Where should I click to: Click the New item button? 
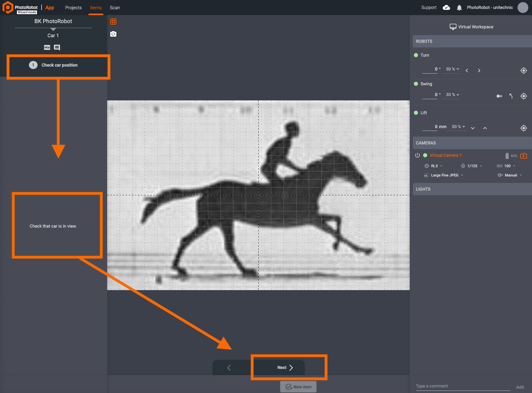point(298,387)
